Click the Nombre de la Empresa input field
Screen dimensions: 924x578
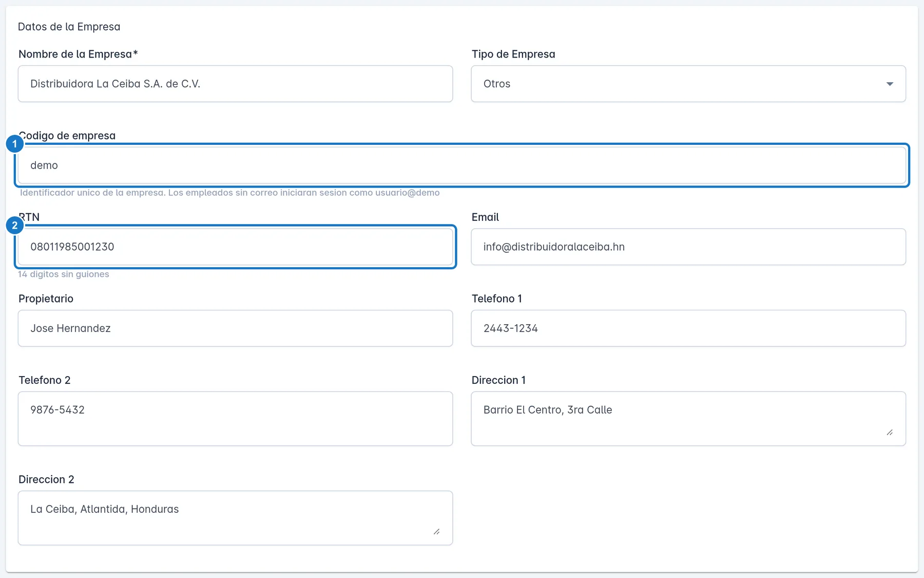point(235,84)
